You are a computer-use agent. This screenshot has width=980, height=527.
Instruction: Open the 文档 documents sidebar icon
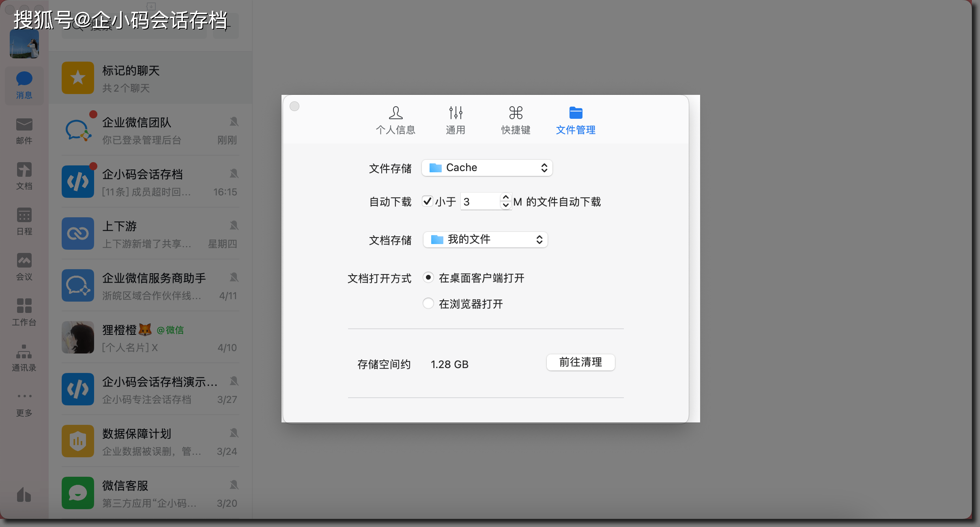click(24, 176)
